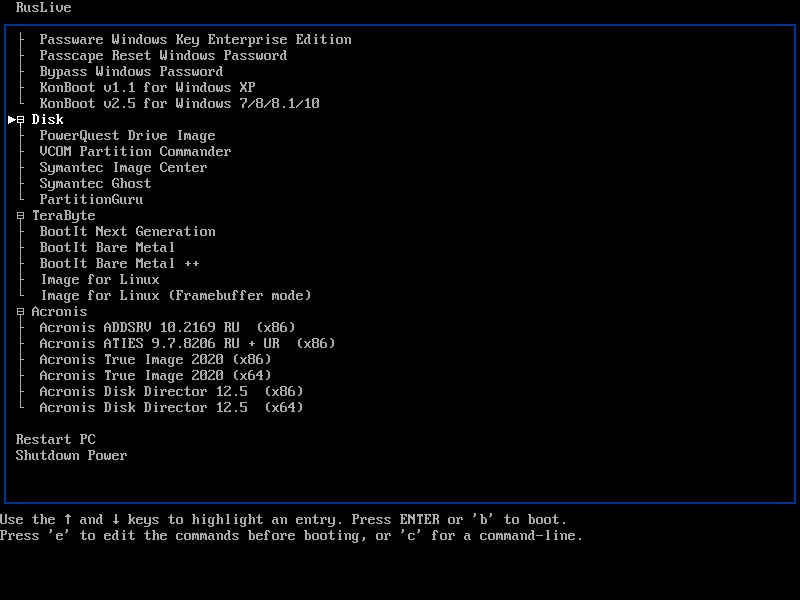This screenshot has height=600, width=800.
Task: Launch BootIt Next Generation
Action: (x=127, y=232)
